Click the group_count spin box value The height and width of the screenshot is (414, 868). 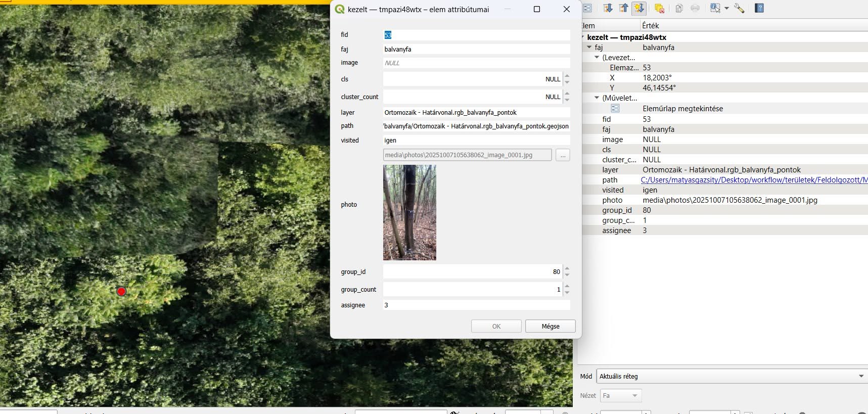pyautogui.click(x=473, y=289)
